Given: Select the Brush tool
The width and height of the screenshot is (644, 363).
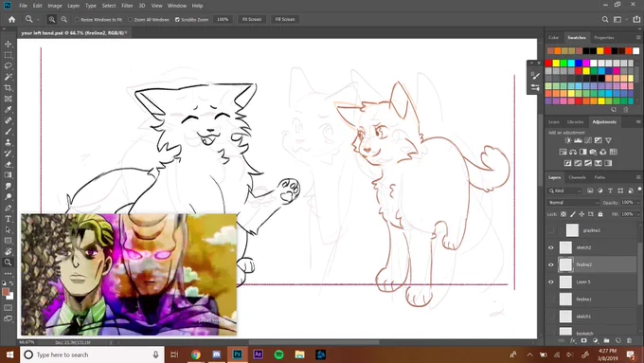Looking at the screenshot, I should pos(8,132).
